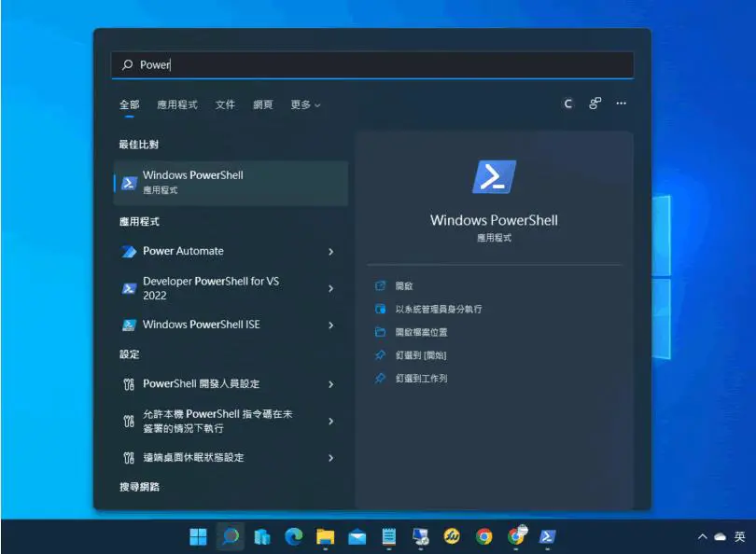The width and height of the screenshot is (756, 554).
Task: Open File Explorer from the taskbar
Action: point(325,536)
